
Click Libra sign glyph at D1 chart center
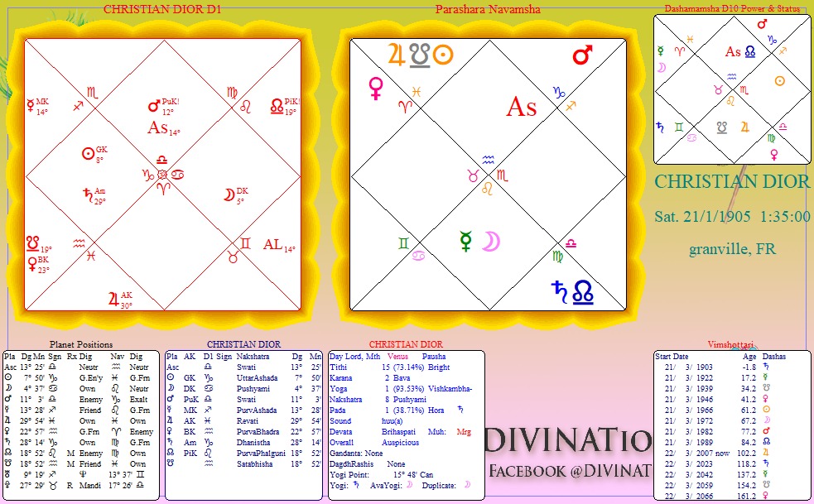pyautogui.click(x=162, y=160)
